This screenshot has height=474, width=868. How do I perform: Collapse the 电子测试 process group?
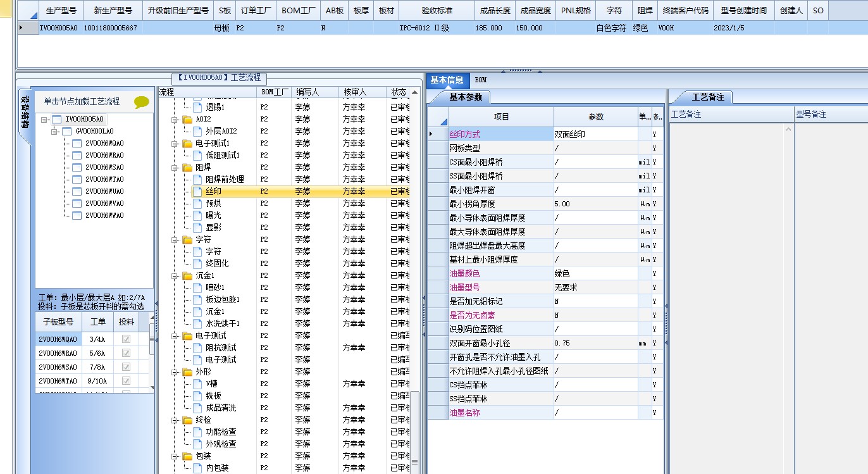pos(175,336)
